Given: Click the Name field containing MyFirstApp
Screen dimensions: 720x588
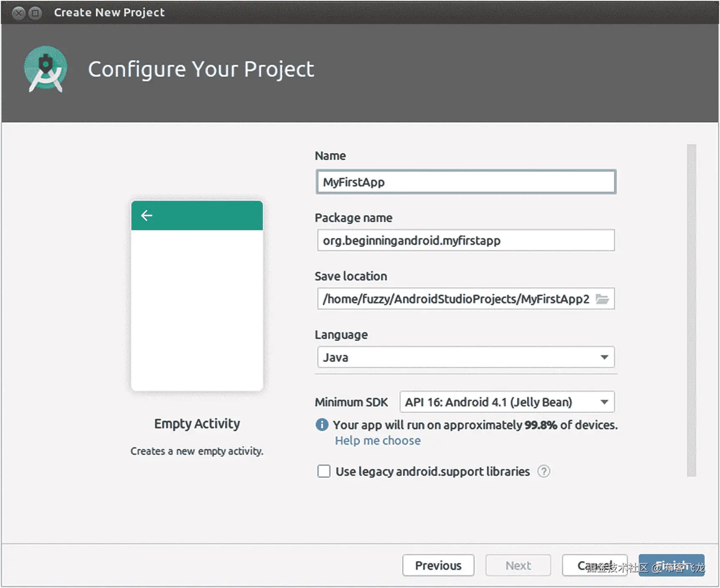Looking at the screenshot, I should (x=465, y=182).
